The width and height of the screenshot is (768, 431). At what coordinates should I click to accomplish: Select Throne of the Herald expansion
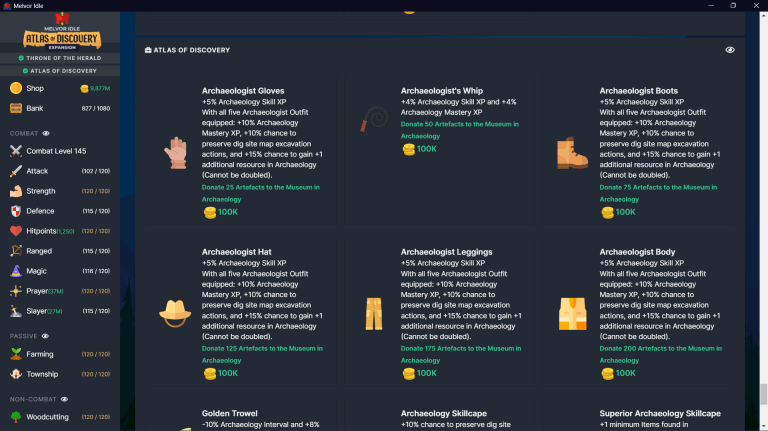60,57
